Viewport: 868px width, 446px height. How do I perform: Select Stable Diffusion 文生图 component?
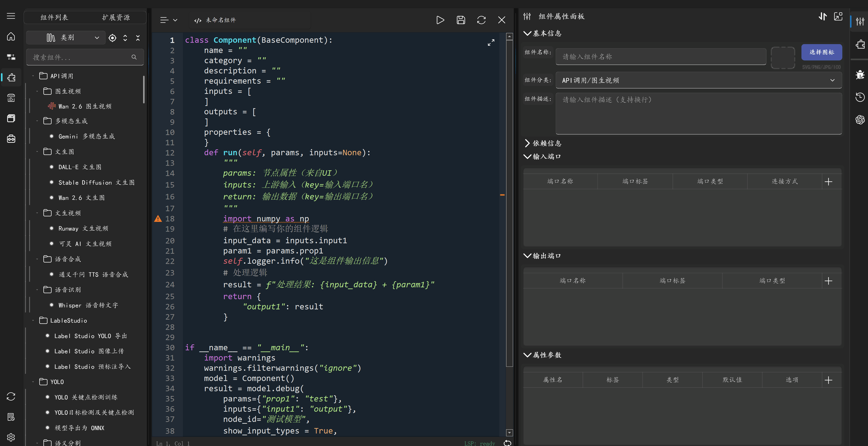pos(96,182)
